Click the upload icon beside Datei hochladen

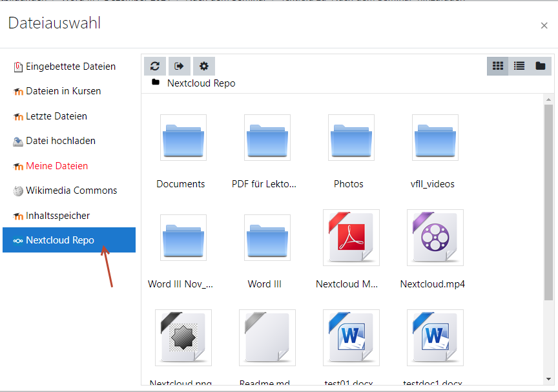[x=19, y=141]
